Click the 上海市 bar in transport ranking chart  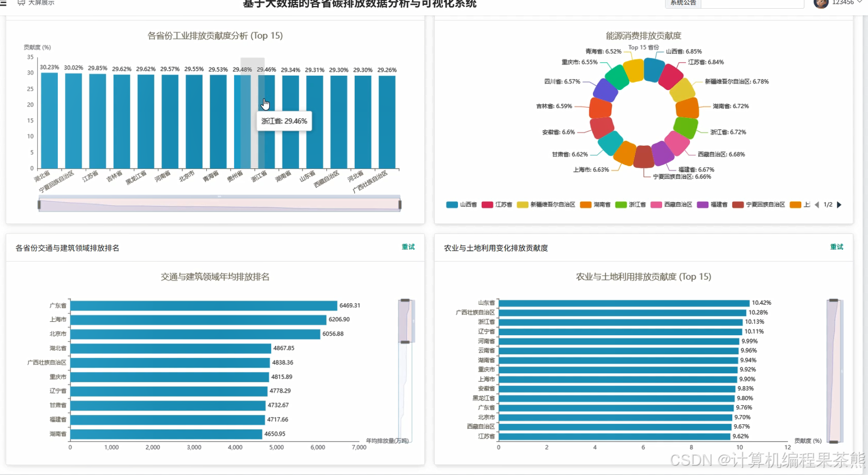[198, 320]
